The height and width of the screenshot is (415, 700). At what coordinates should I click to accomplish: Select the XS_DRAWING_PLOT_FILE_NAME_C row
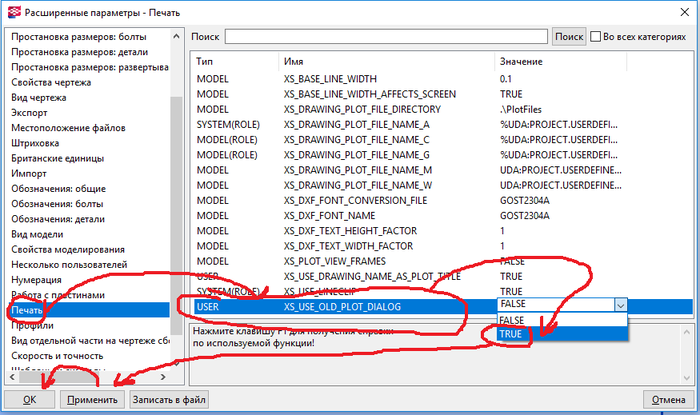point(357,139)
